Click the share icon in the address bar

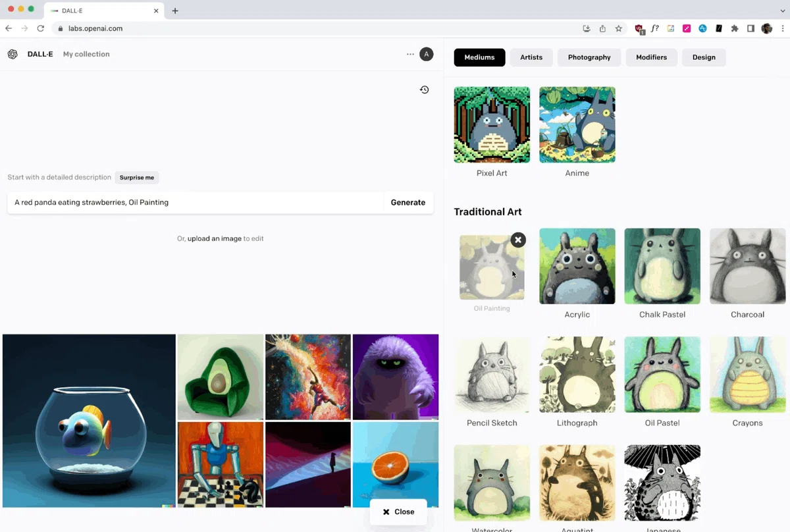click(x=602, y=28)
